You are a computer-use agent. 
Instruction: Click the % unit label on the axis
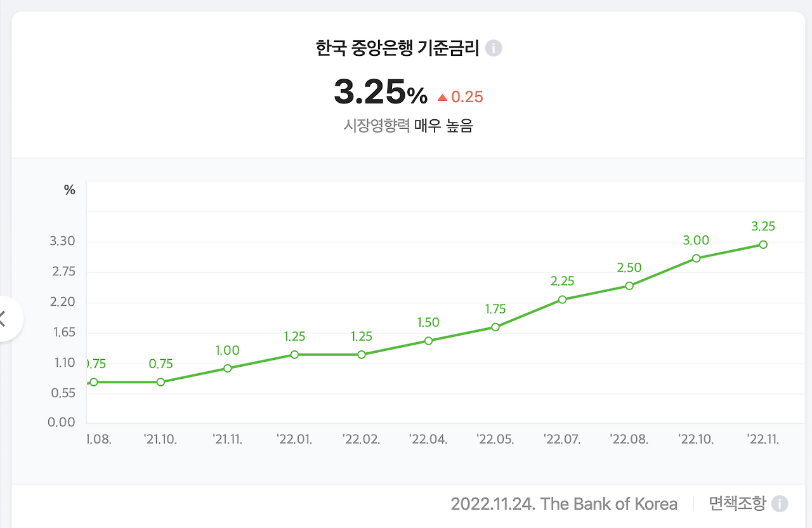click(69, 189)
